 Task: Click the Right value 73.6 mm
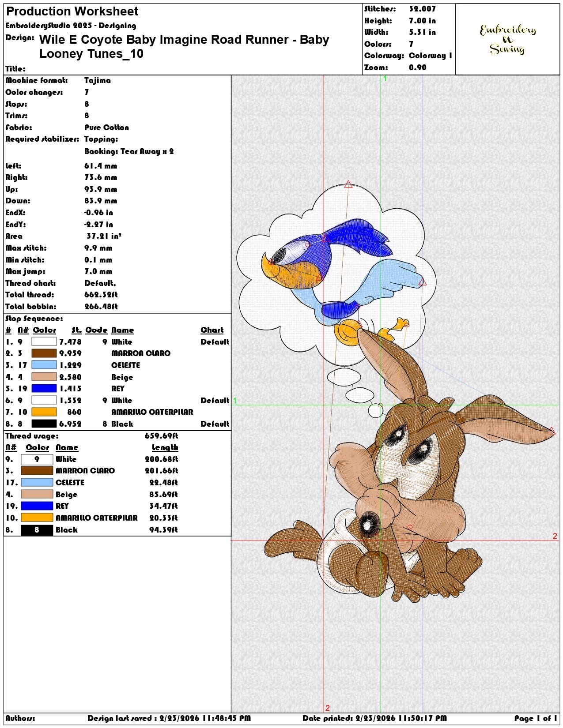(x=101, y=177)
